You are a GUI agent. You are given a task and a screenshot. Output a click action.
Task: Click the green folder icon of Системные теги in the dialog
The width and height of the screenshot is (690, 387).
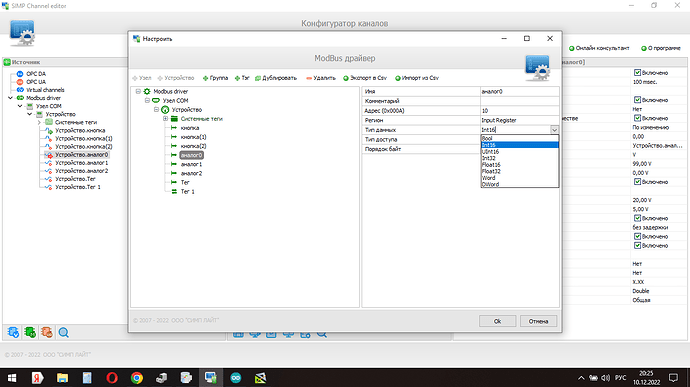[x=174, y=119]
